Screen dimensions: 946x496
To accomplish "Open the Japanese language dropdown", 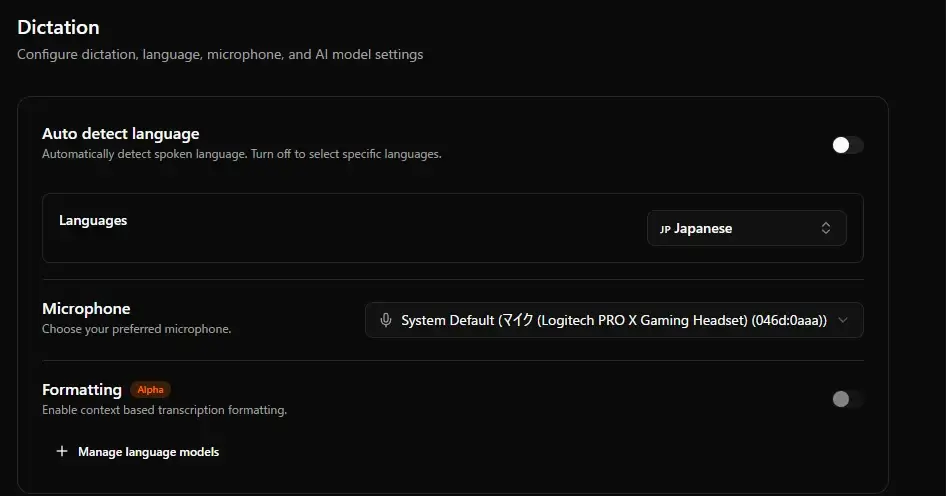I will [746, 228].
